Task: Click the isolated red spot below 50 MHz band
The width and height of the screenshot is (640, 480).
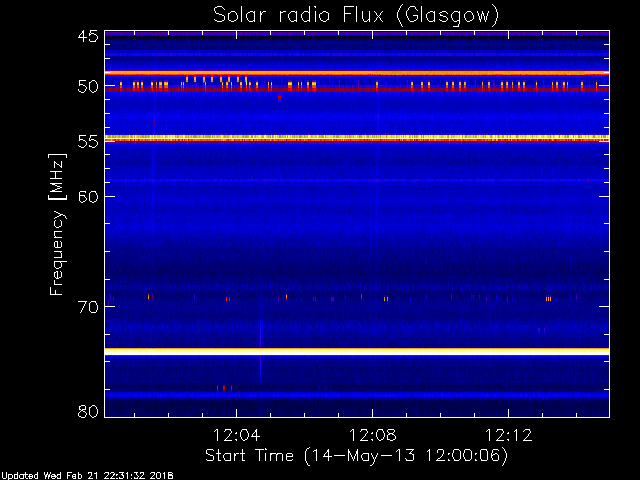Action: pos(279,97)
